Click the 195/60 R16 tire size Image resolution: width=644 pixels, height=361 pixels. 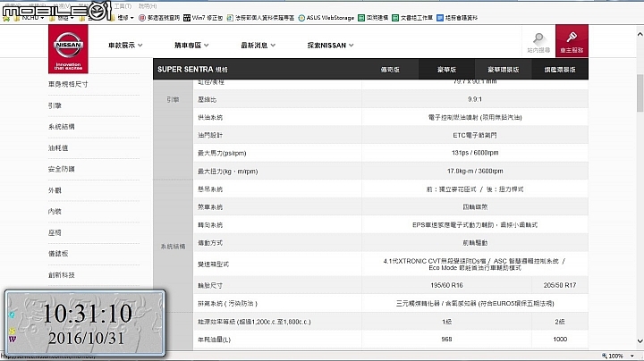446,285
